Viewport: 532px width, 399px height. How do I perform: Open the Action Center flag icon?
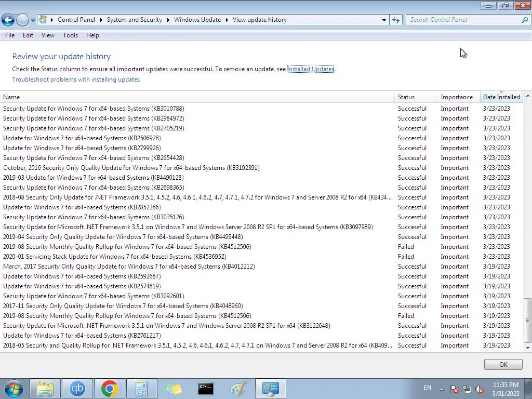tap(455, 389)
